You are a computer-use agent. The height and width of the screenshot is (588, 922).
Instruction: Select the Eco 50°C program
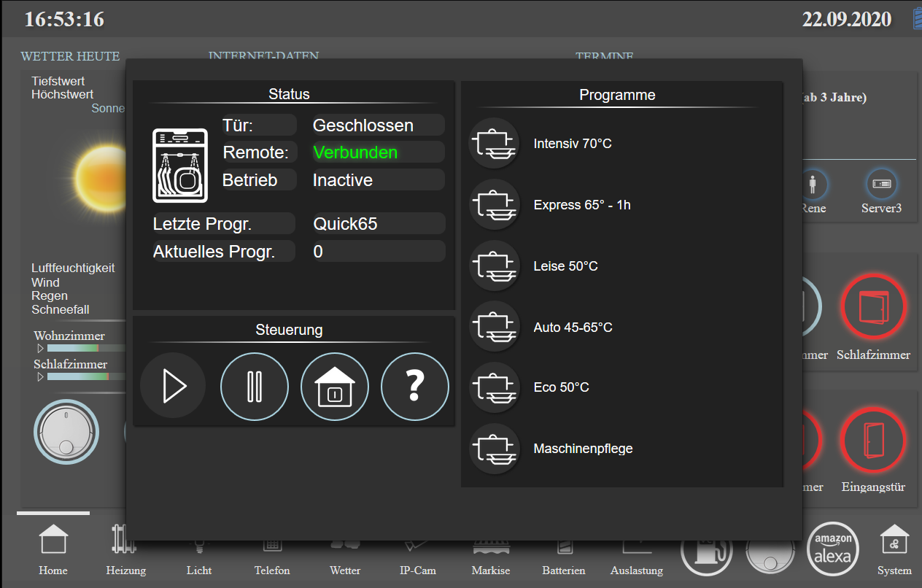(x=494, y=387)
